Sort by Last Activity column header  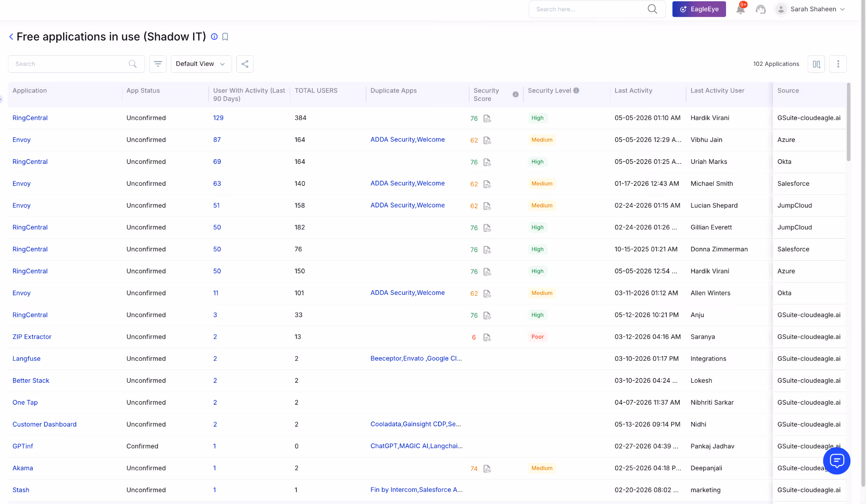(633, 90)
